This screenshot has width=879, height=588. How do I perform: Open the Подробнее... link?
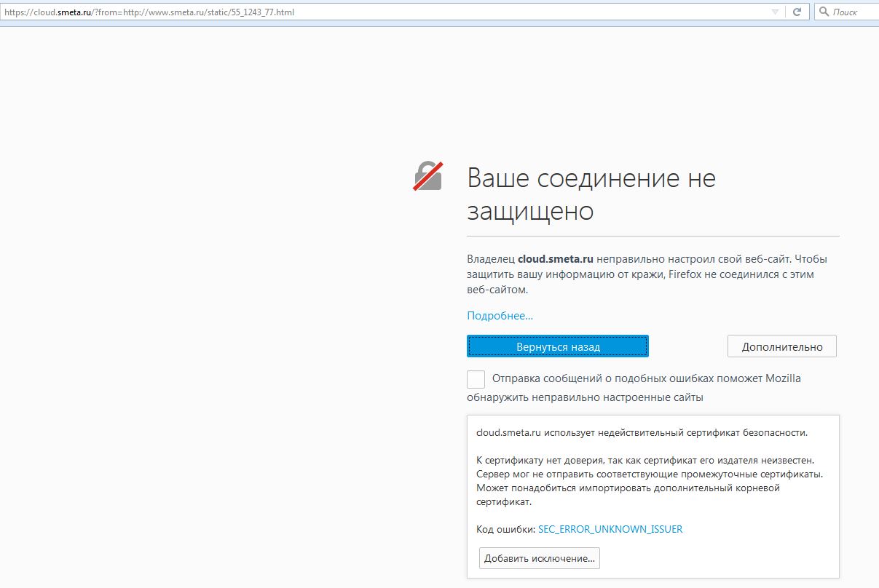point(500,316)
